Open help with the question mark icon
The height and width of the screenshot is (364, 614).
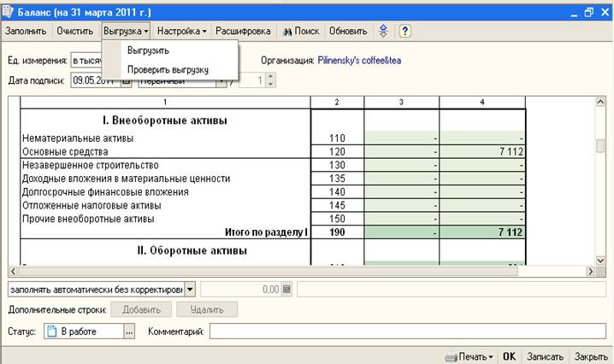(x=404, y=31)
